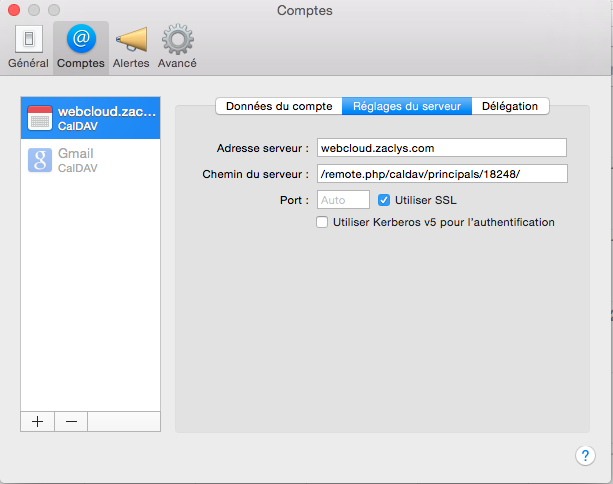Enable Kerberos v5 authentication checkbox
This screenshot has height=484, width=613.
322,222
